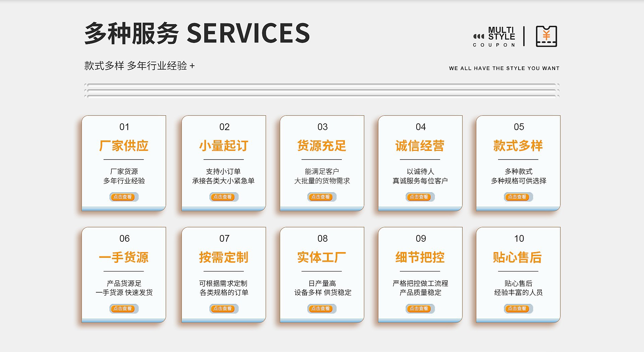Click 点击查看 button under 货源充足
This screenshot has height=352, width=644.
point(322,197)
